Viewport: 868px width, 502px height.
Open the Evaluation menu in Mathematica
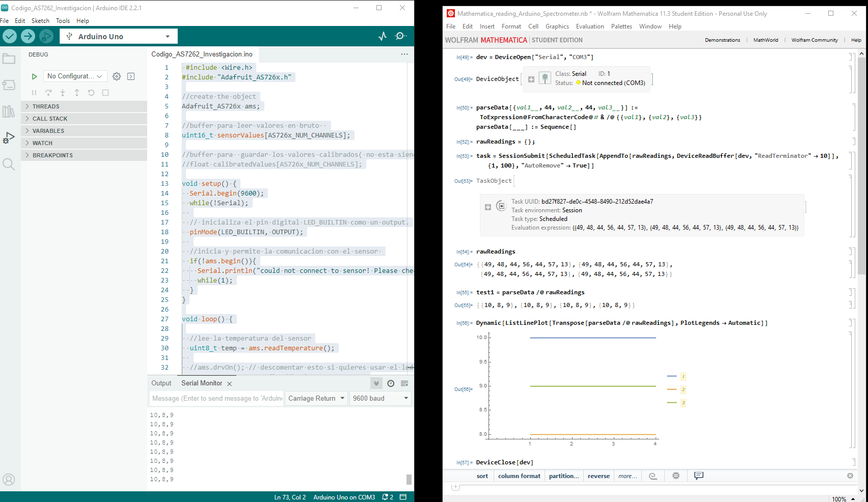(590, 26)
